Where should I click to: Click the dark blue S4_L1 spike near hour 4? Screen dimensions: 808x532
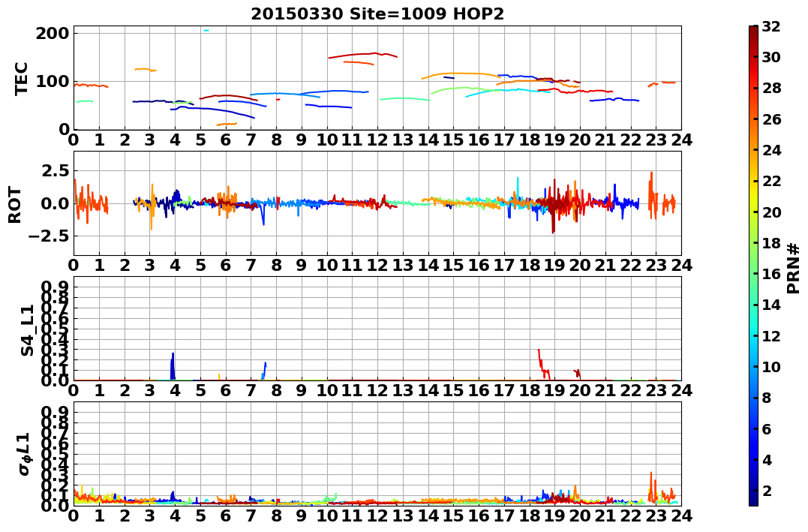point(173,367)
